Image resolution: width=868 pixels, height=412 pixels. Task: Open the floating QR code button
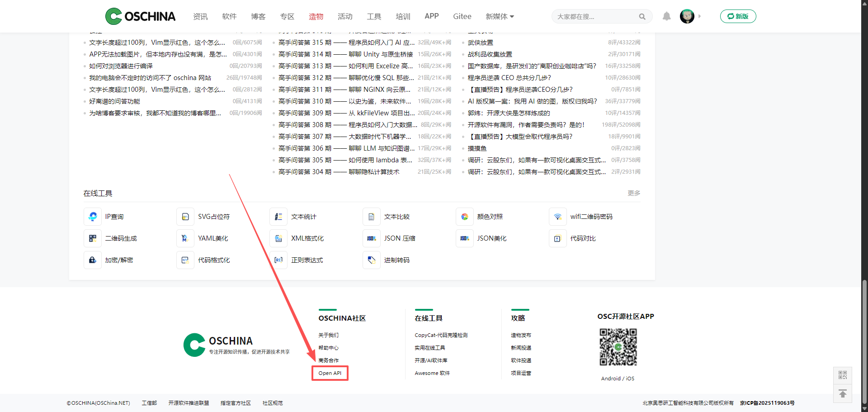(x=842, y=375)
